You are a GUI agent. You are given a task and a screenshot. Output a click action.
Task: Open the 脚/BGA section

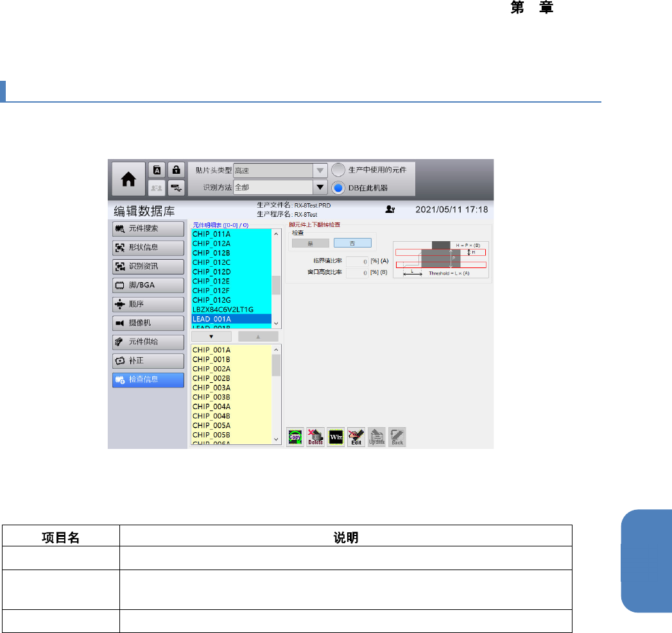click(148, 285)
